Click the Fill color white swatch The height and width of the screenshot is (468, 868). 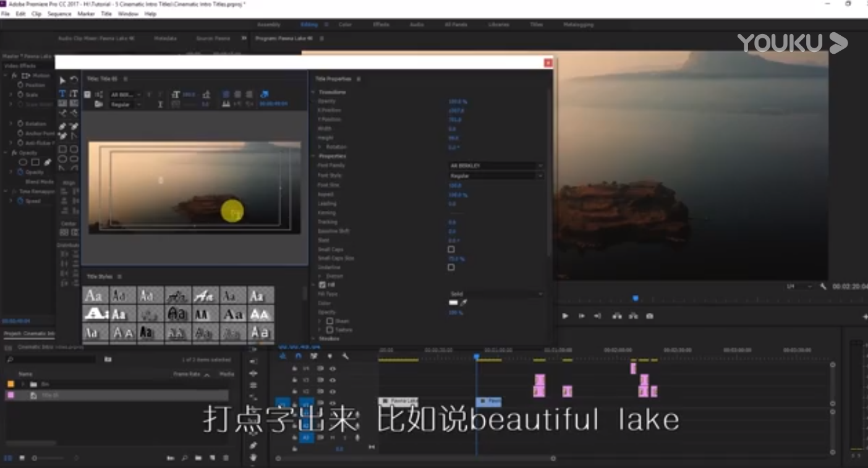pos(453,303)
